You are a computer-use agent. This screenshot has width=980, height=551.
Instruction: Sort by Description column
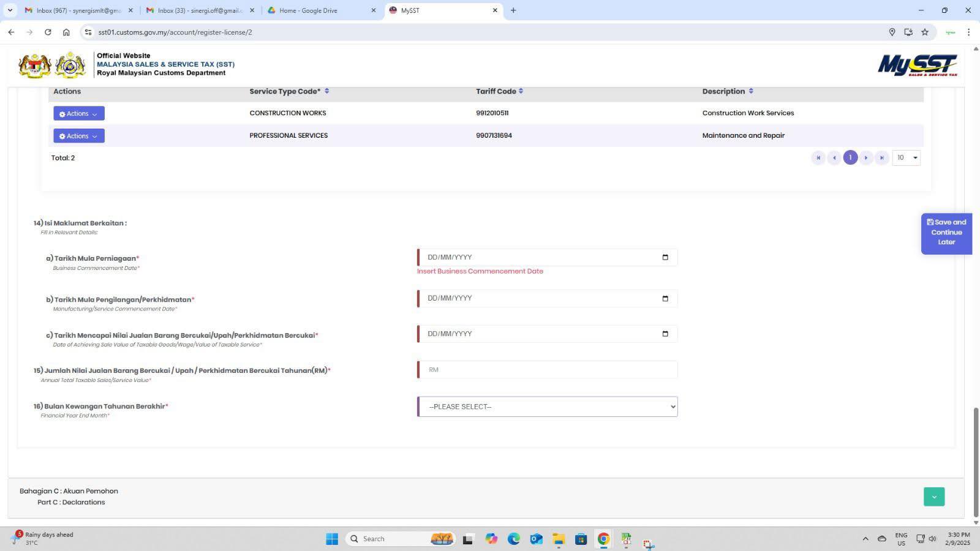751,91
